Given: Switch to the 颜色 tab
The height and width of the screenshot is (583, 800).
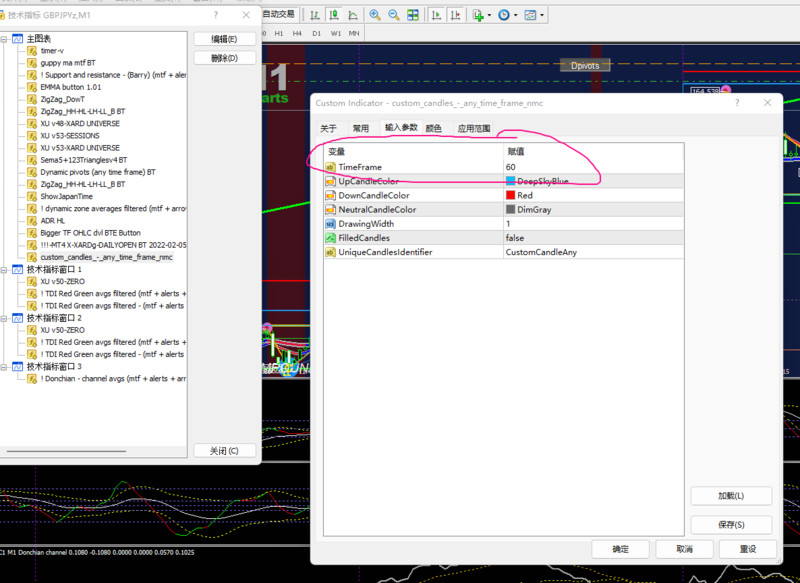Looking at the screenshot, I should point(433,129).
